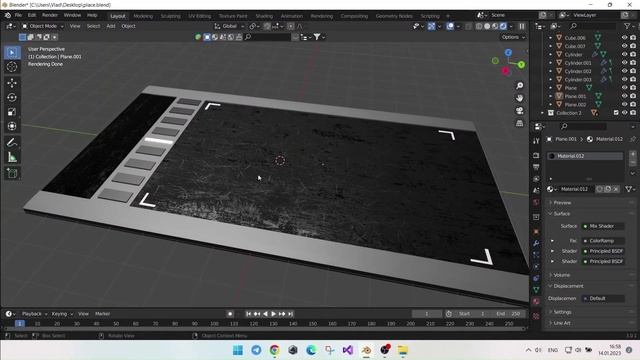640x360 pixels.
Task: Open the Windows Start menu
Action: pyautogui.click(x=238, y=350)
